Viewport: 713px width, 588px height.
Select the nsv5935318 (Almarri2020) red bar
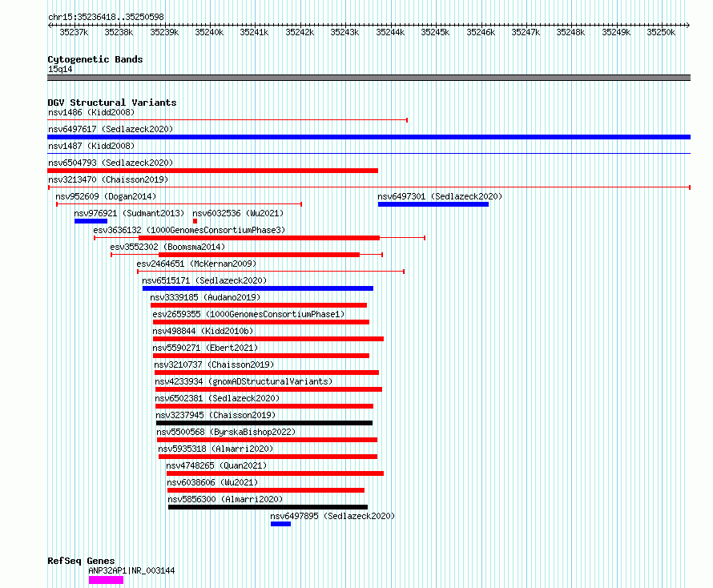(x=268, y=457)
